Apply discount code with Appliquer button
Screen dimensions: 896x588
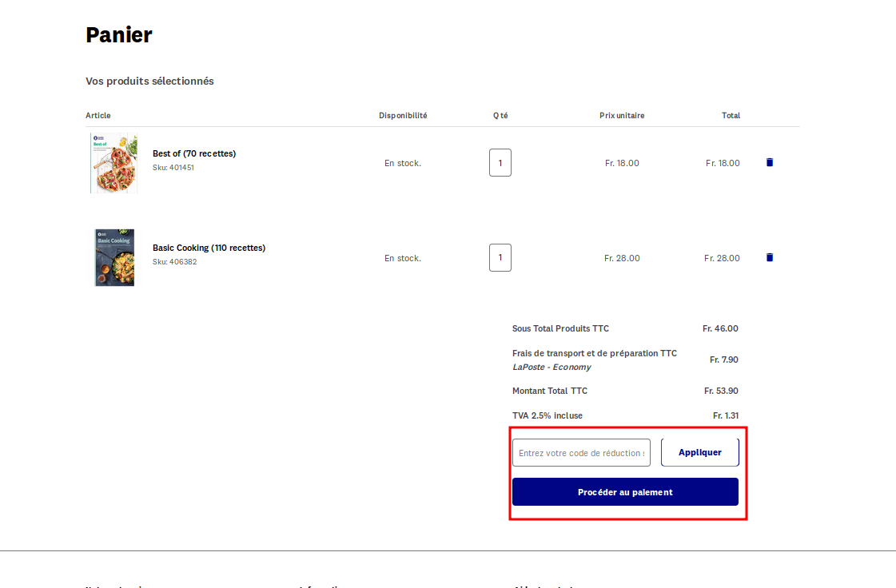(x=700, y=452)
